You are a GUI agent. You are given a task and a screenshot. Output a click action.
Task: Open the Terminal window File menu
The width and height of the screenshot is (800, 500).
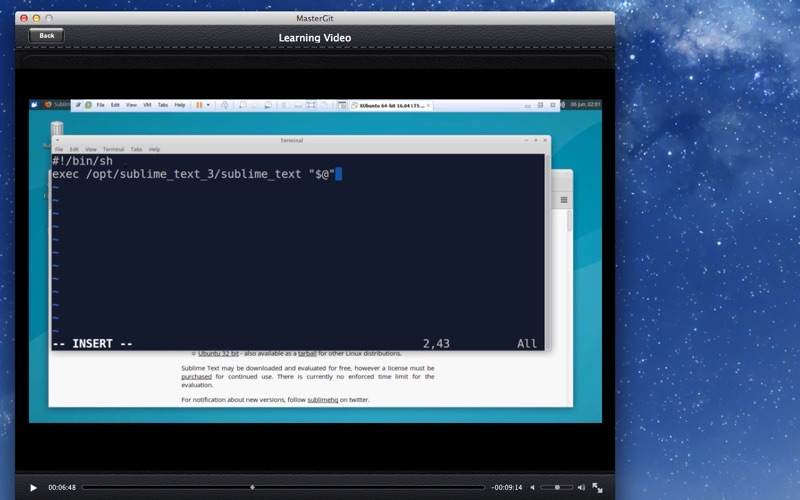[x=59, y=149]
